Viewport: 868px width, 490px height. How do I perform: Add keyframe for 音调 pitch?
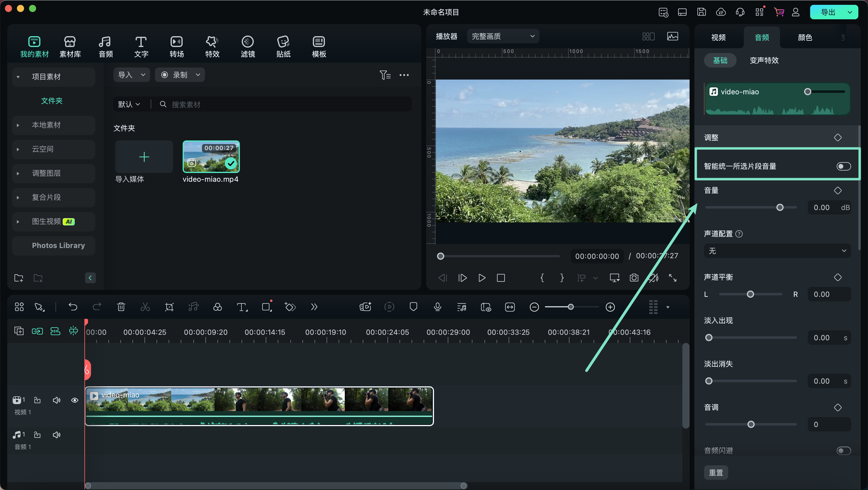pyautogui.click(x=838, y=407)
